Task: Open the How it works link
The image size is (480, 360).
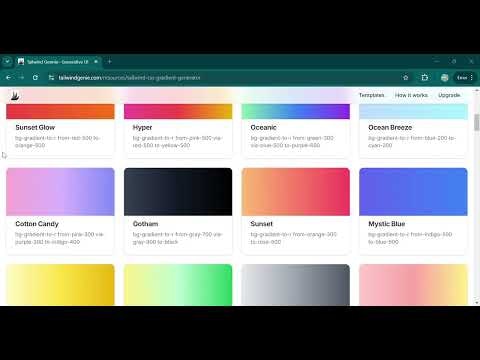Action: pyautogui.click(x=411, y=95)
